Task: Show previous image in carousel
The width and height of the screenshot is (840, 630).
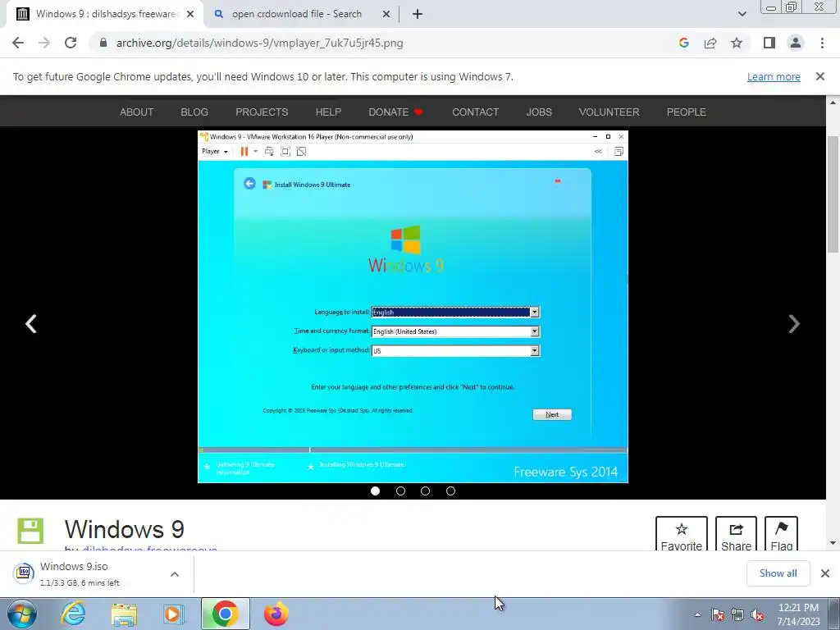Action: pyautogui.click(x=31, y=323)
